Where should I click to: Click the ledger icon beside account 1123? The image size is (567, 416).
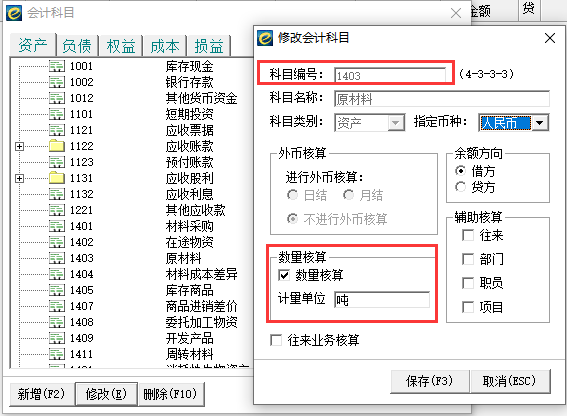click(x=57, y=162)
